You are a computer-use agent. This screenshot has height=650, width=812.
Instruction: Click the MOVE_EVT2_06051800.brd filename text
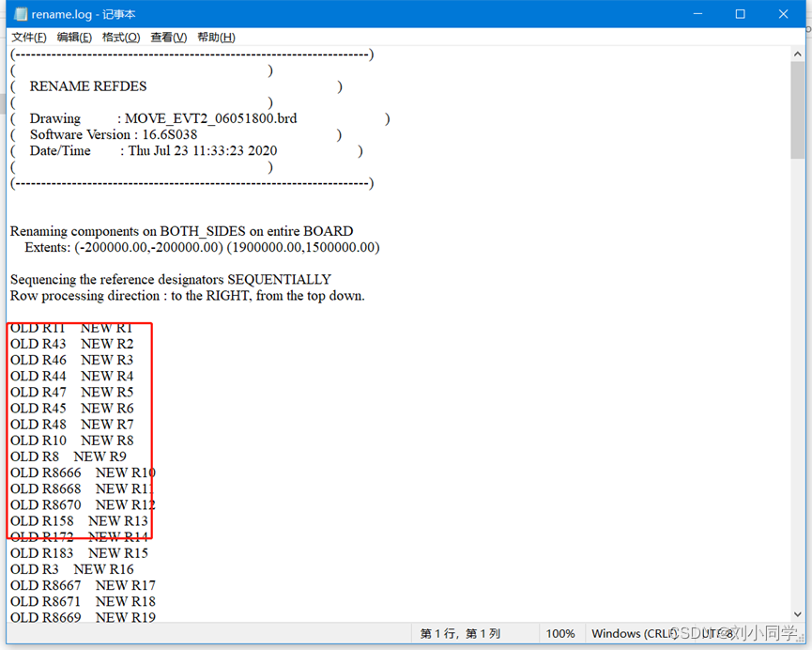(x=211, y=118)
